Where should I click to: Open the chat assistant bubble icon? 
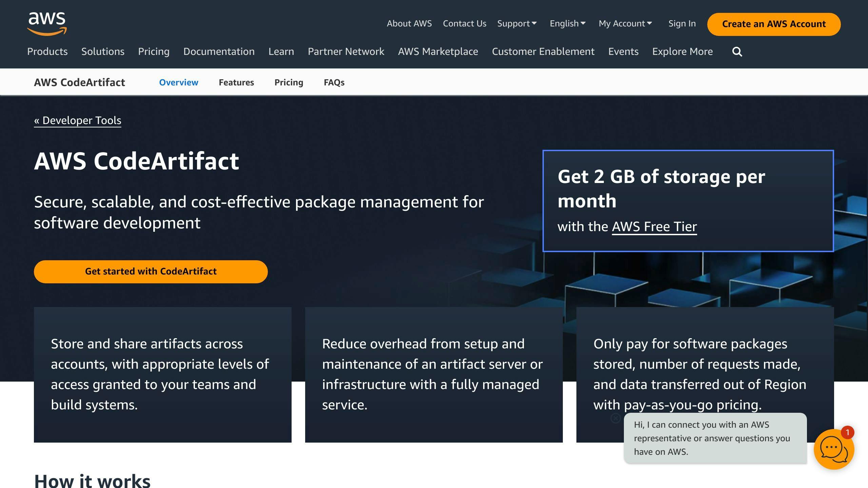(834, 449)
